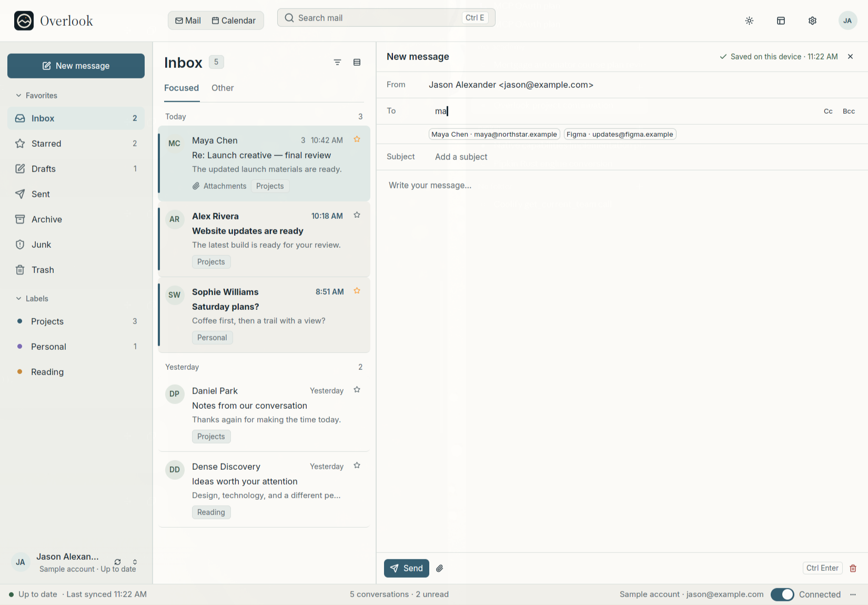Discard the draft with trash icon

(x=853, y=568)
